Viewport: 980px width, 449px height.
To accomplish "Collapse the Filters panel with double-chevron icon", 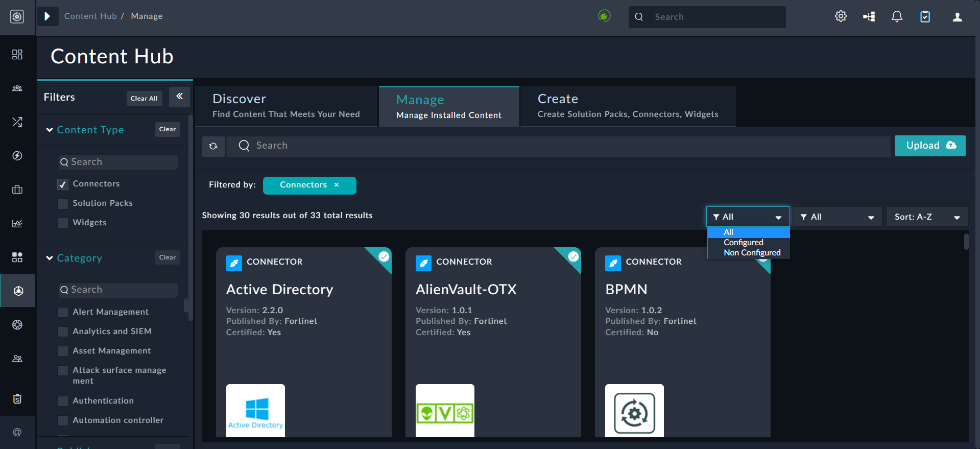I will 179,96.
